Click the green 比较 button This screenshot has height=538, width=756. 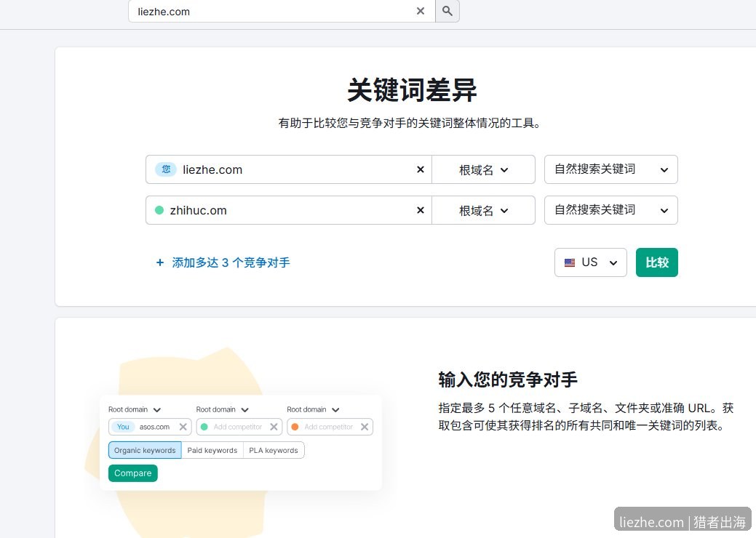click(656, 262)
